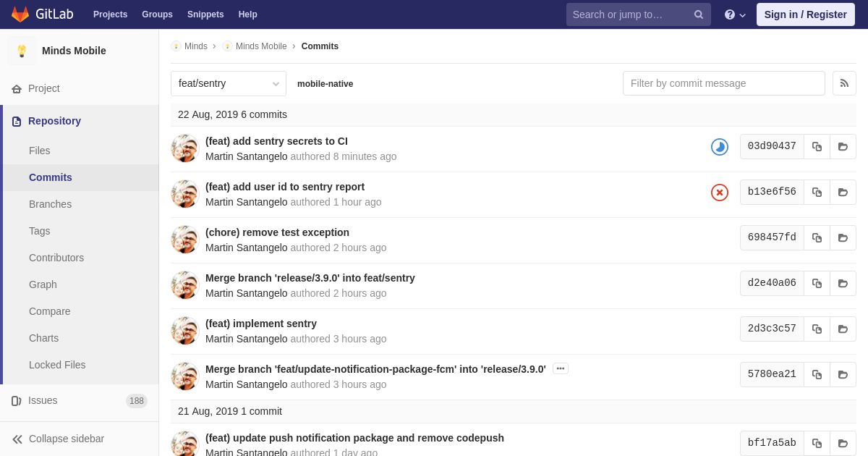The image size is (868, 456).
Task: Click the Sign in / Register button
Action: (x=806, y=14)
